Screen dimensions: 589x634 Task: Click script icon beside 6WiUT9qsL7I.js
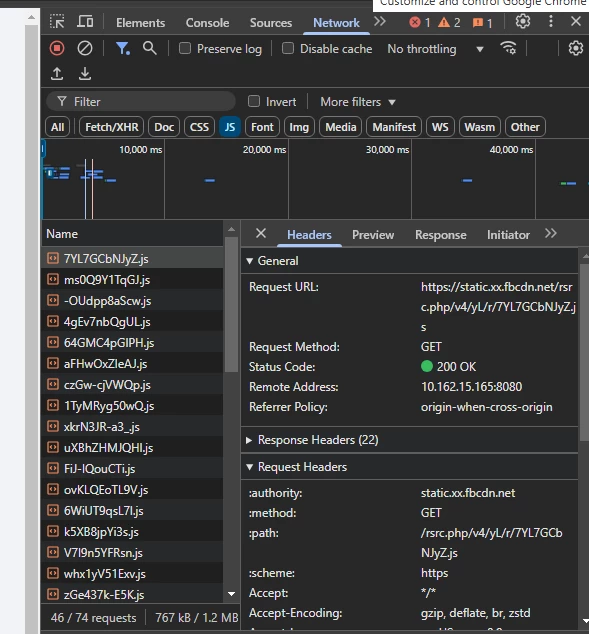click(53, 510)
